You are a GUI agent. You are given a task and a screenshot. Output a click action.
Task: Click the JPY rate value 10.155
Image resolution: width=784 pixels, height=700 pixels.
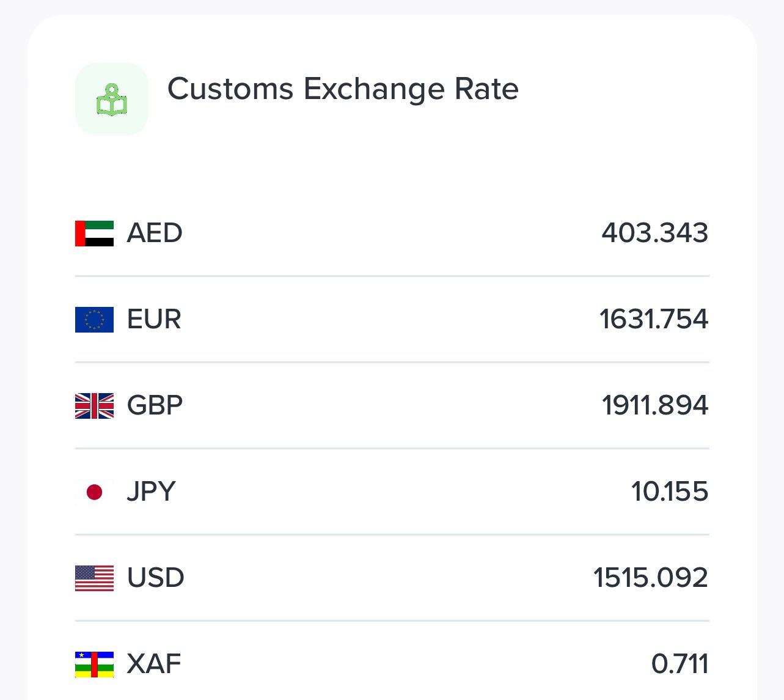tap(669, 492)
